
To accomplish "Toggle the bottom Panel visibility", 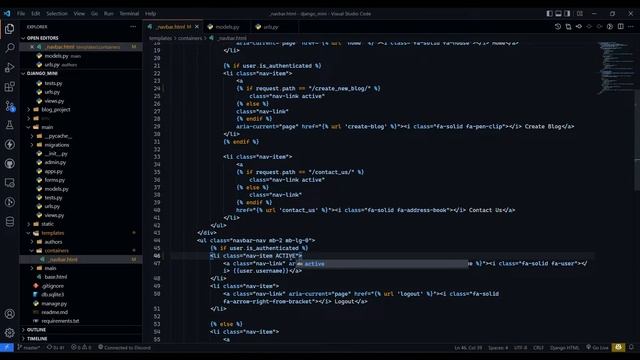I will point(558,13).
